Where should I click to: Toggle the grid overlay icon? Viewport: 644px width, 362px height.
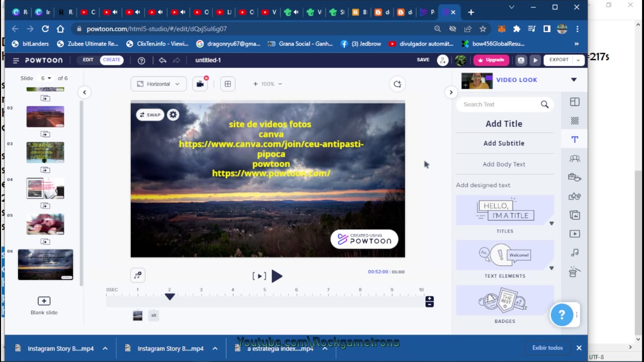227,84
